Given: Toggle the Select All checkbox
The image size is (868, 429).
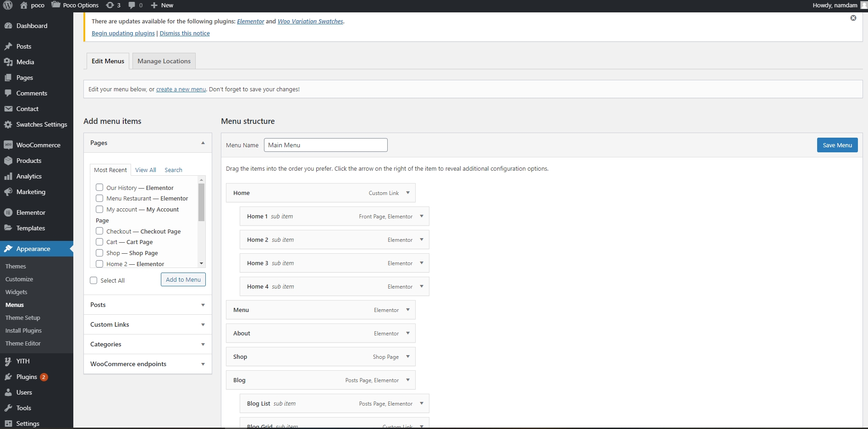Looking at the screenshot, I should coord(94,280).
